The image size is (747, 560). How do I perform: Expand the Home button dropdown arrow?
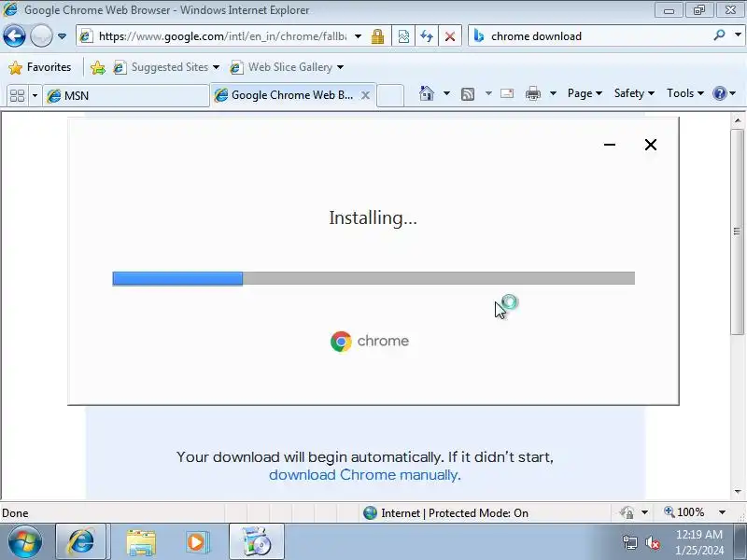(x=446, y=93)
